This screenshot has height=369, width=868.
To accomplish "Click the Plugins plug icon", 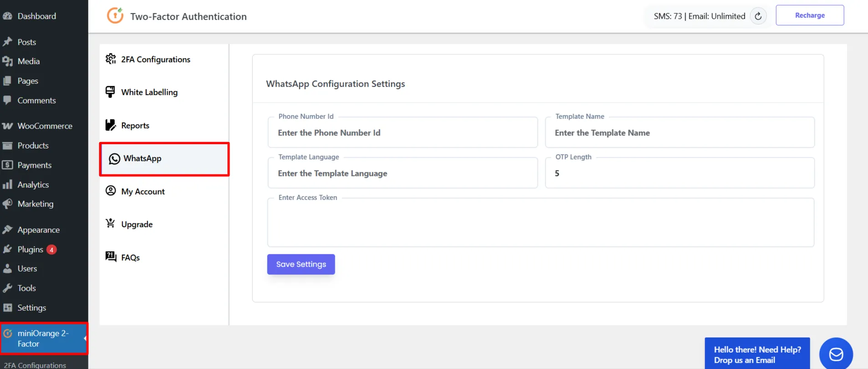I will 7,249.
